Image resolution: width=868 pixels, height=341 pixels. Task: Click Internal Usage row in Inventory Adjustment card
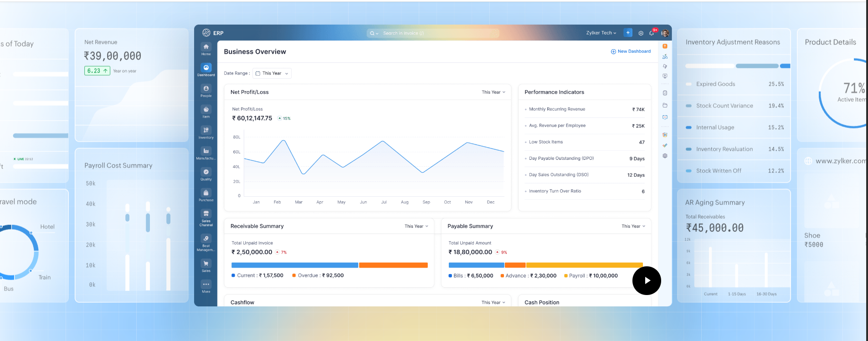coord(734,127)
